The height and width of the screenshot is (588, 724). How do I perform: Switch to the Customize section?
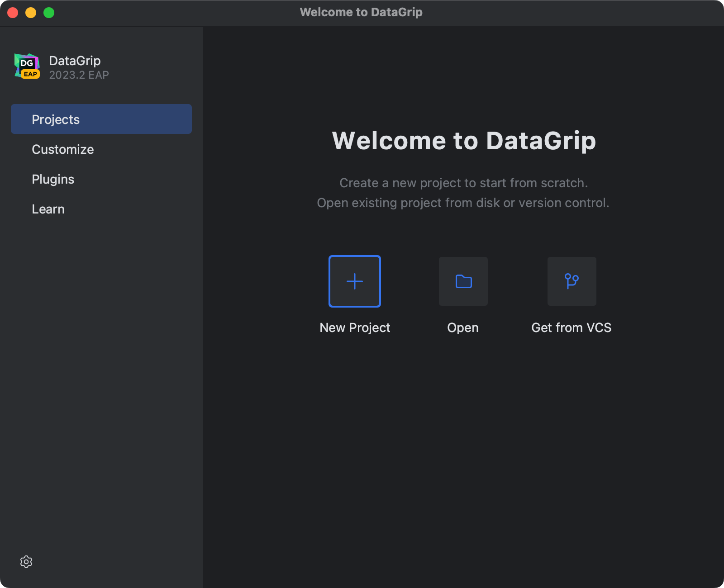coord(63,149)
